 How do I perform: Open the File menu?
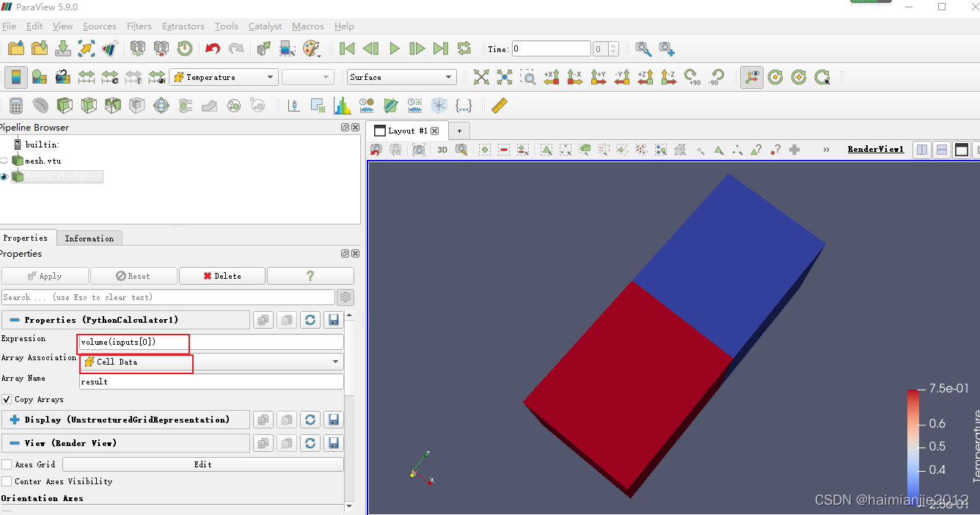click(x=9, y=26)
